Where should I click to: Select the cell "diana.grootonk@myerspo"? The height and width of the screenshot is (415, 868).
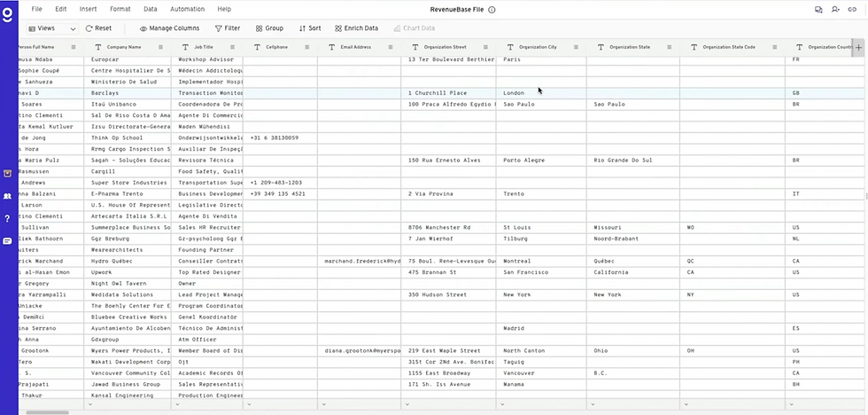[360, 351]
